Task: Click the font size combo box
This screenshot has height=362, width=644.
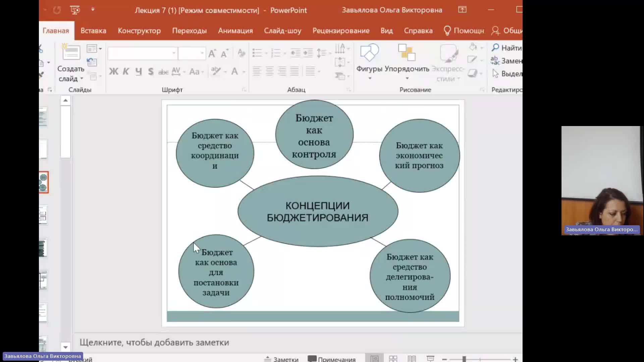Action: click(192, 53)
